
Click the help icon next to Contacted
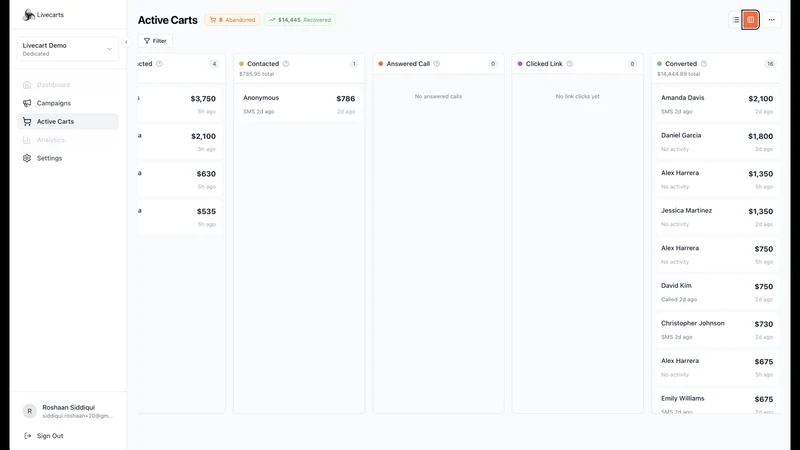286,64
